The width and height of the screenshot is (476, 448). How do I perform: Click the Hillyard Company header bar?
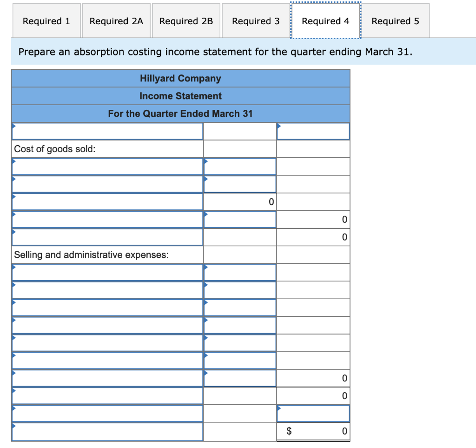tap(180, 78)
